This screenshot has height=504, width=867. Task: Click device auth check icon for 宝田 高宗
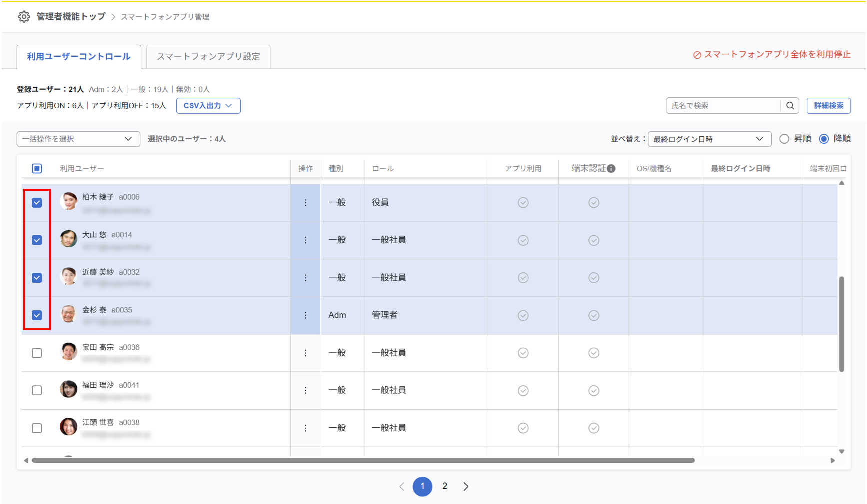click(x=593, y=353)
